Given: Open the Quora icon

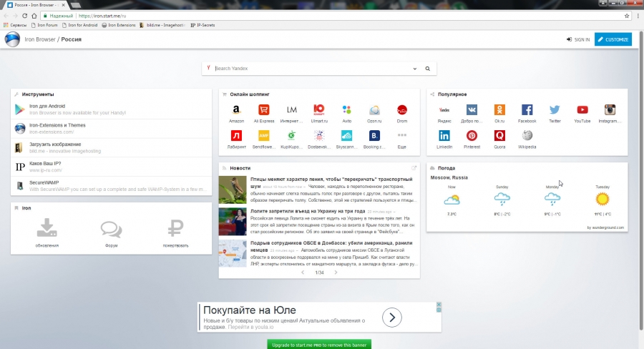Looking at the screenshot, I should [x=499, y=135].
